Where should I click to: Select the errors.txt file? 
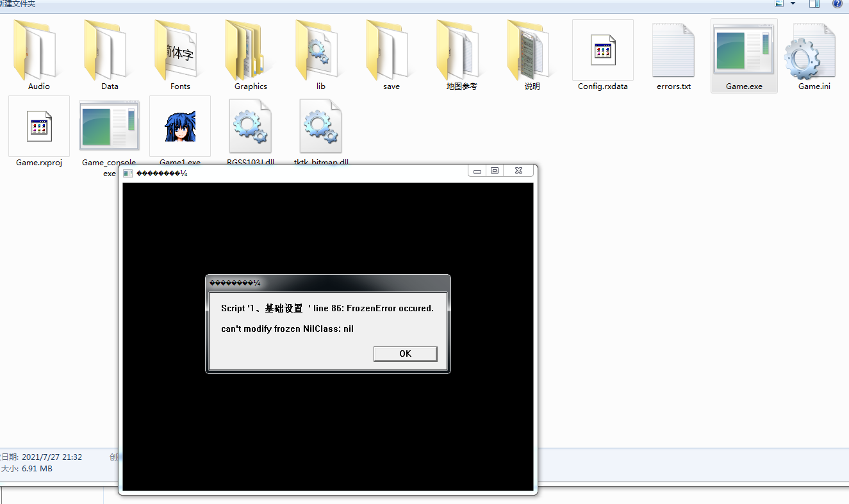tap(673, 56)
